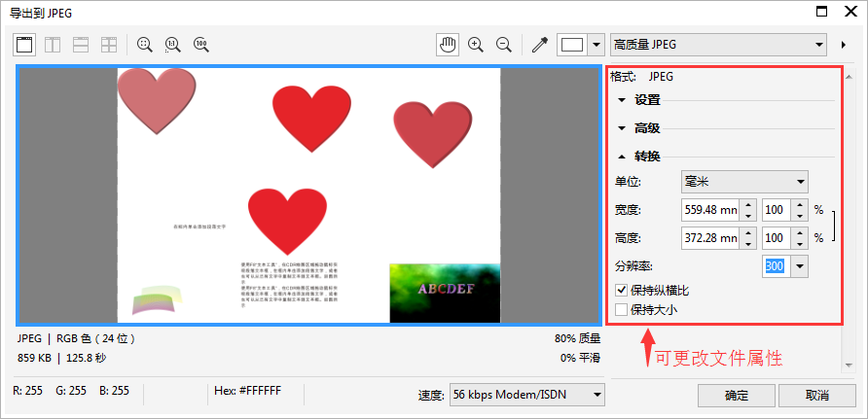Click the 确定 button
This screenshot has width=868, height=419.
point(736,396)
